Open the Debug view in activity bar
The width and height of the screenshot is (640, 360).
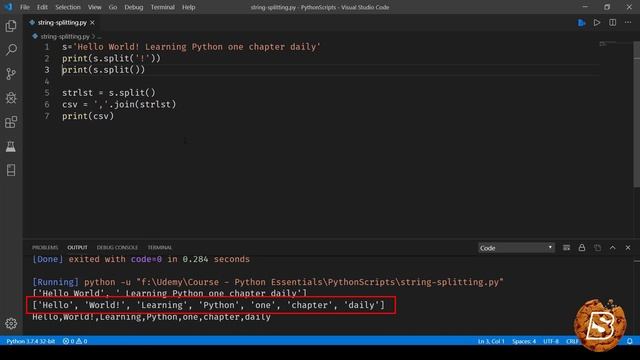[11, 98]
